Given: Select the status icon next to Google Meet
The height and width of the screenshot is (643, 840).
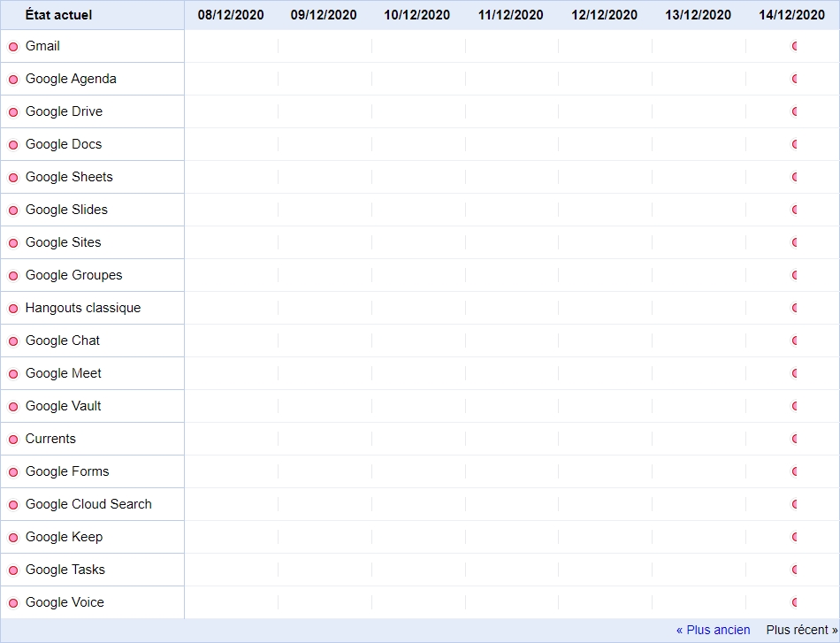Looking at the screenshot, I should click(13, 374).
